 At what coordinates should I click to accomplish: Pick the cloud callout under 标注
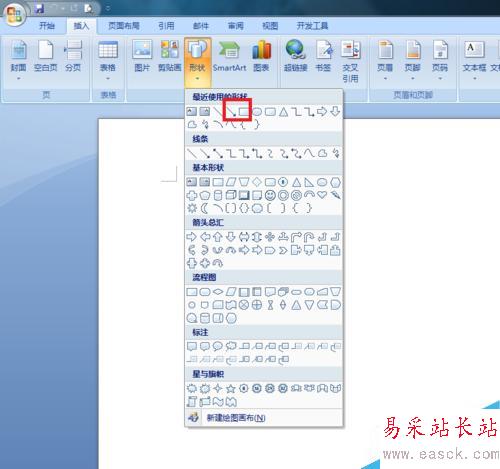coord(231,347)
